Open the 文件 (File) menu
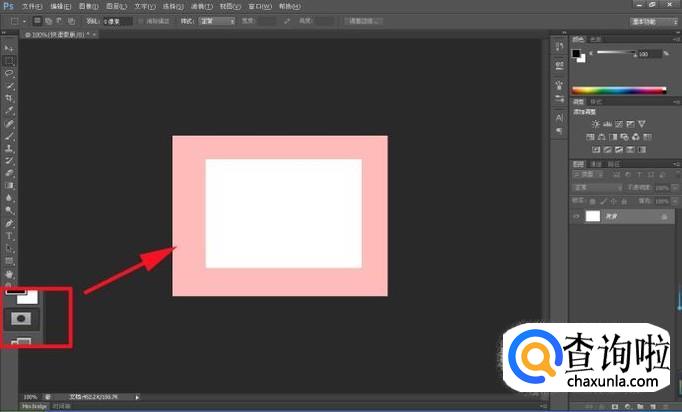The width and height of the screenshot is (682, 412). [32, 7]
